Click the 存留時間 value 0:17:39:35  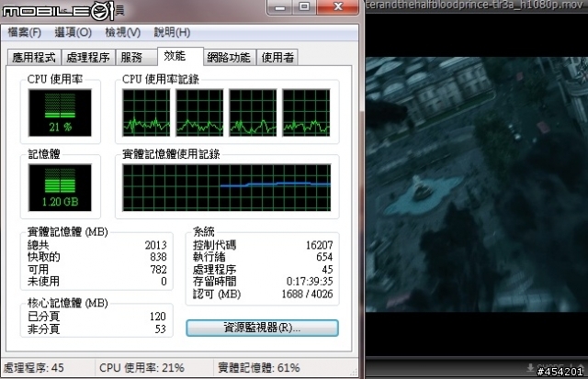click(310, 281)
